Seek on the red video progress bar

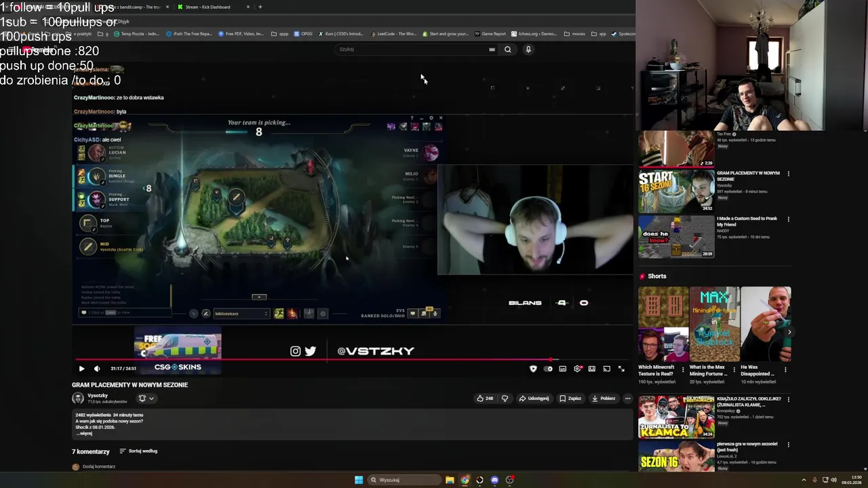(353, 360)
